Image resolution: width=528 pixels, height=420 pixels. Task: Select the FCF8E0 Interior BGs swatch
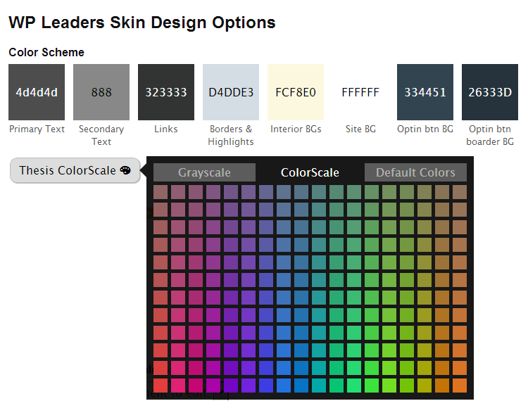296,92
